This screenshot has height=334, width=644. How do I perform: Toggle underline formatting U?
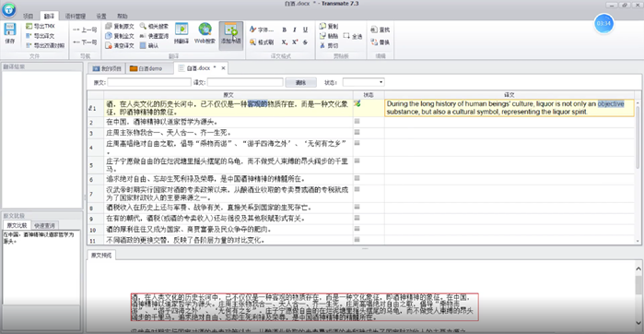coord(305,30)
